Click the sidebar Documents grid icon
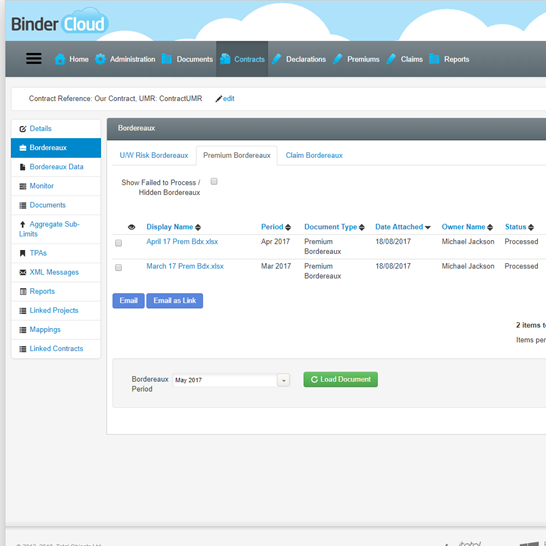The image size is (546, 546). tap(23, 205)
